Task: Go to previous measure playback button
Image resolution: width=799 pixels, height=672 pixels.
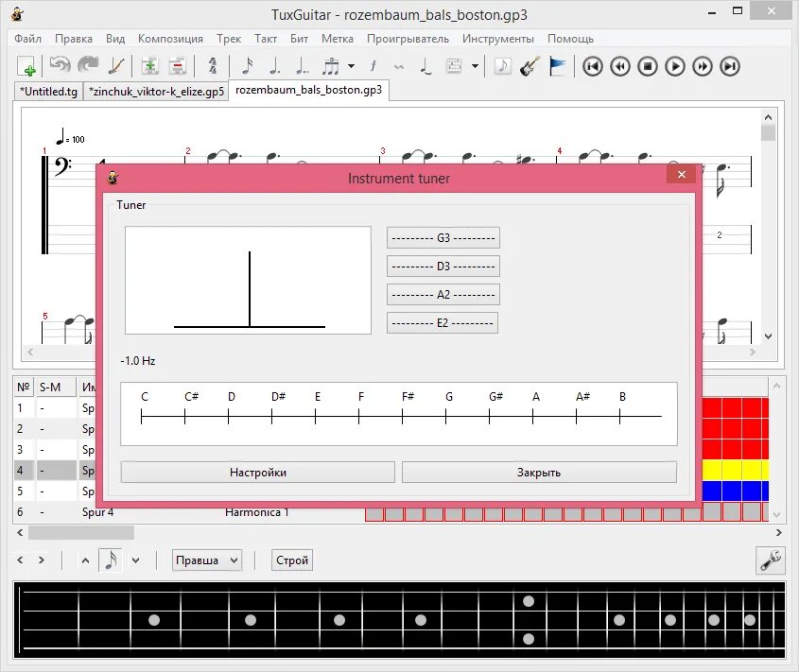Action: [620, 66]
